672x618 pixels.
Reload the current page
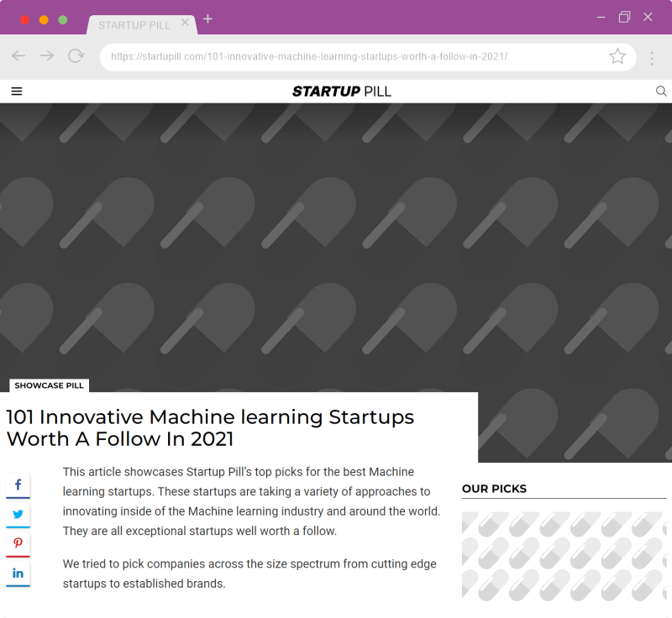[76, 56]
